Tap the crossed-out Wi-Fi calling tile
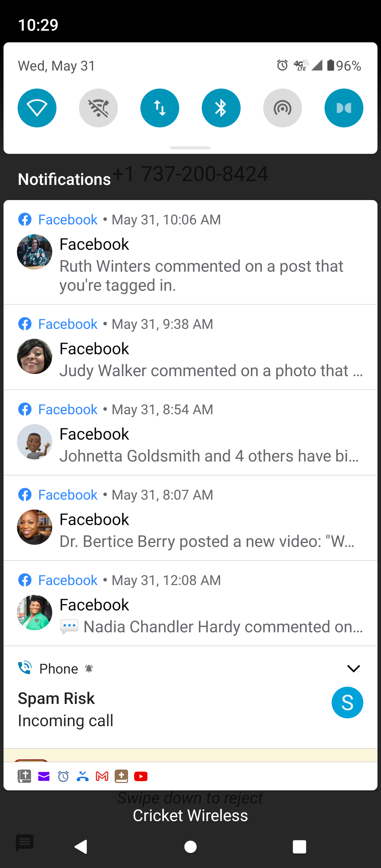Viewport: 381px width, 868px height. tap(98, 108)
